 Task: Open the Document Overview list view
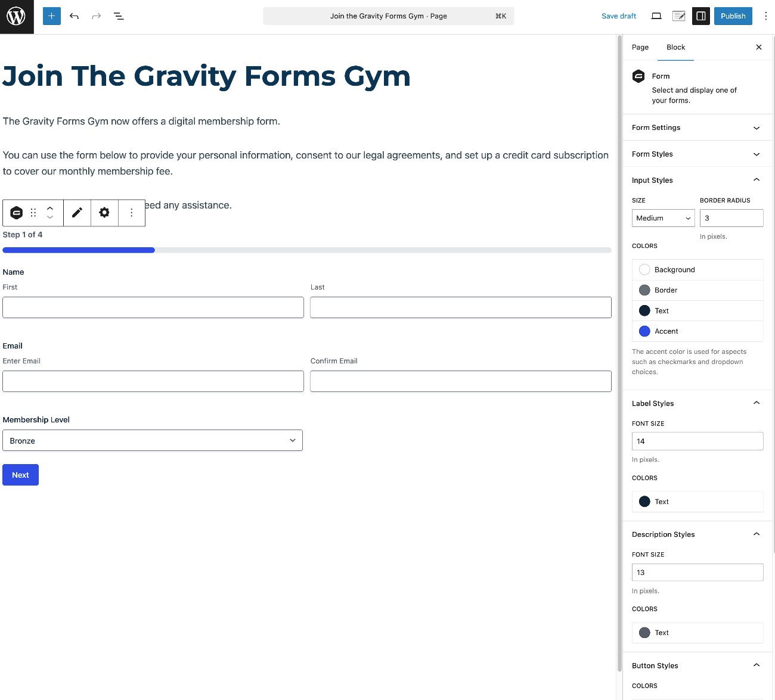[119, 16]
